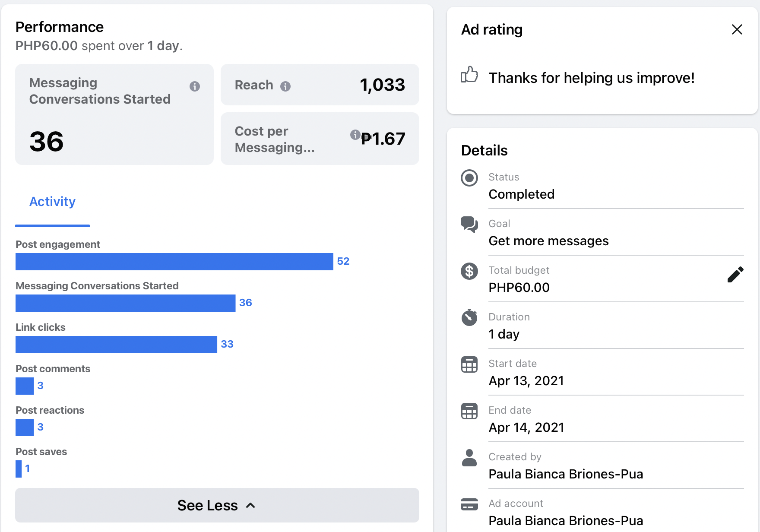Click the Total budget dollar icon

tap(469, 271)
